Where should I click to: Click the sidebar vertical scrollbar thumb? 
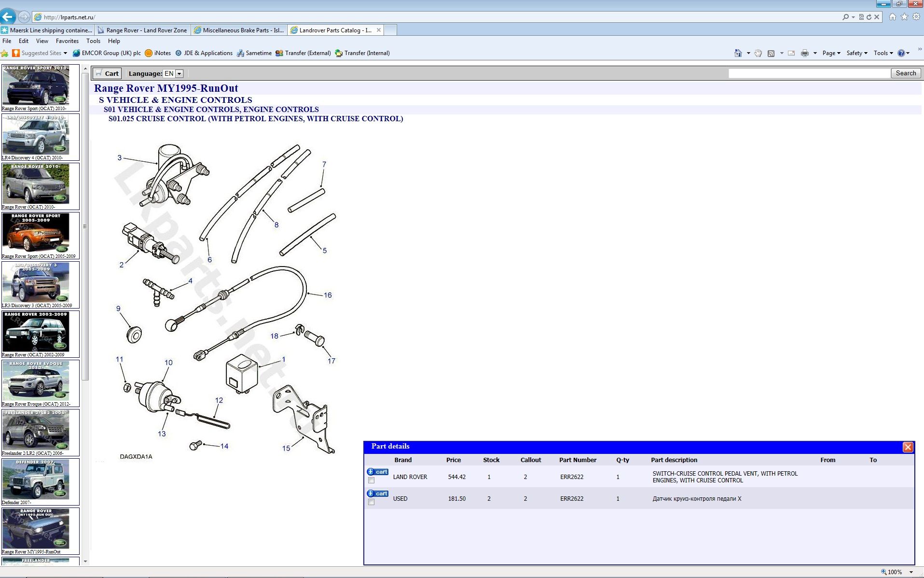tap(85, 226)
